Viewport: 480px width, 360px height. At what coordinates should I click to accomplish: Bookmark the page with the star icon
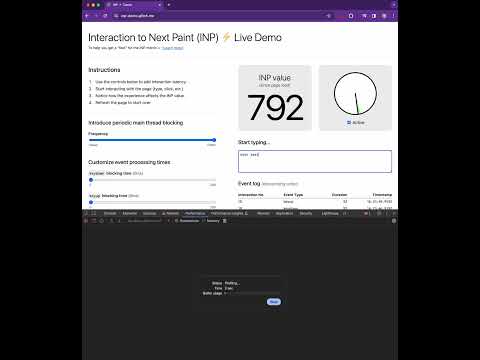point(329,16)
